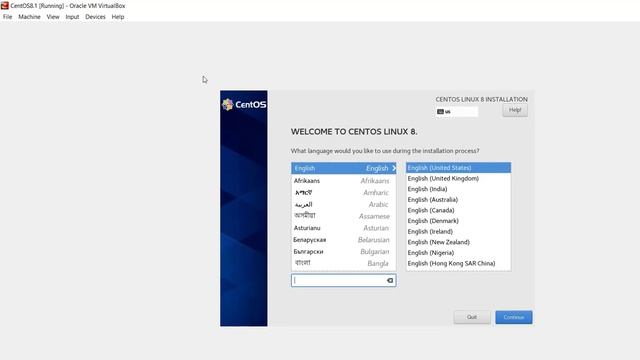
Task: Choose English (United Kingdom) locale
Action: [x=458, y=178]
